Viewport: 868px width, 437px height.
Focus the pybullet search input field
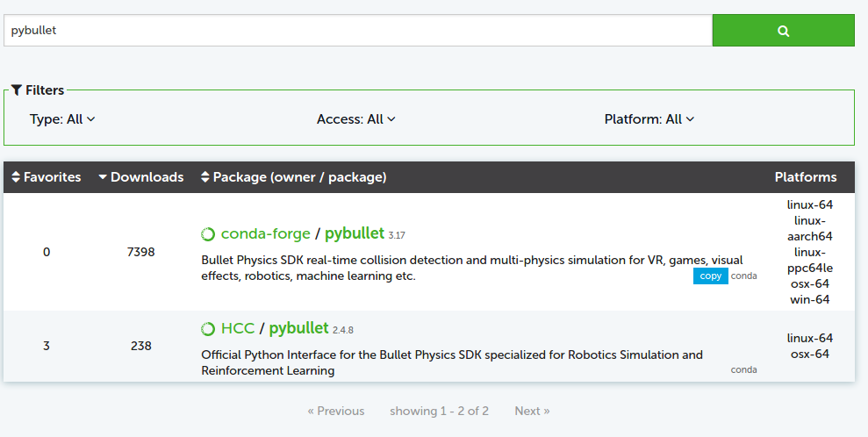[x=357, y=31]
